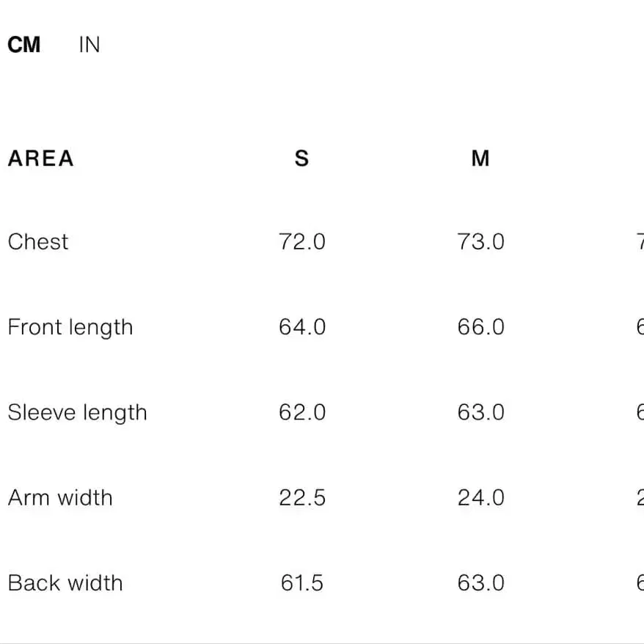Select the M sleeve length value 63.0
644x644 pixels.
[x=480, y=412]
